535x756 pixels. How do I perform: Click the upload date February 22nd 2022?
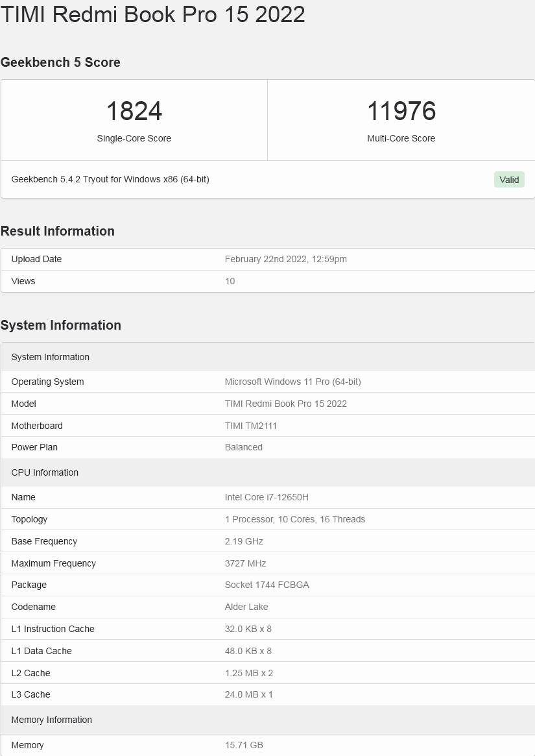tap(285, 259)
